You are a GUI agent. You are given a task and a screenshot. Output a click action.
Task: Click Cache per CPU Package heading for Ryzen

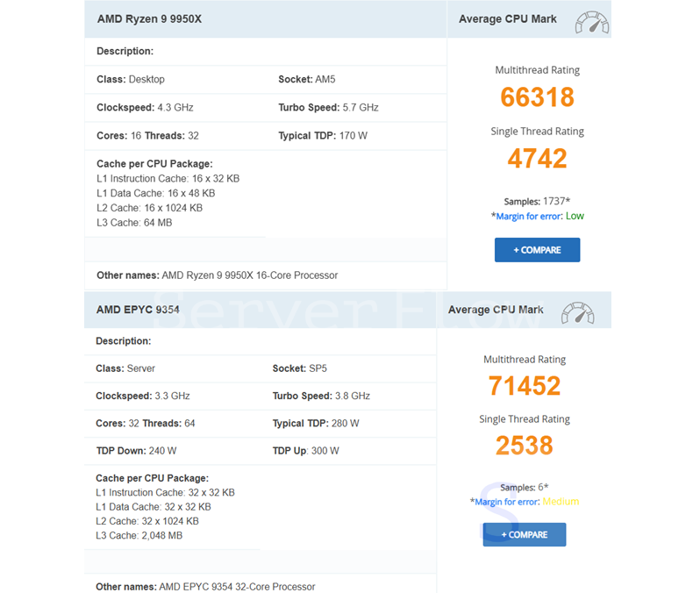[154, 164]
